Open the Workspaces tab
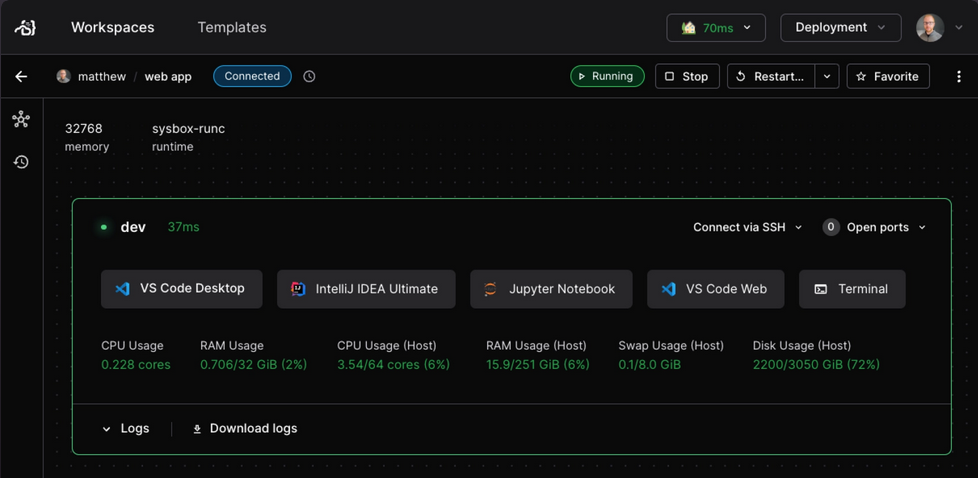 pyautogui.click(x=113, y=27)
